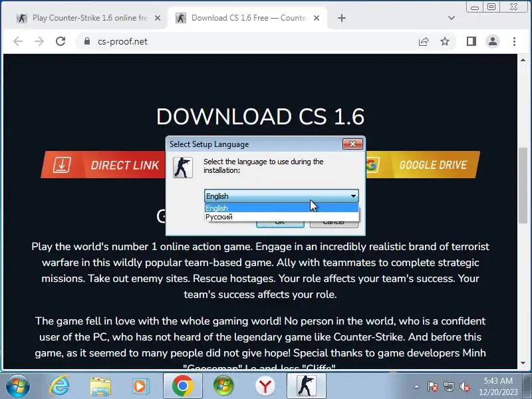Open the Chrome profile avatar

493,41
